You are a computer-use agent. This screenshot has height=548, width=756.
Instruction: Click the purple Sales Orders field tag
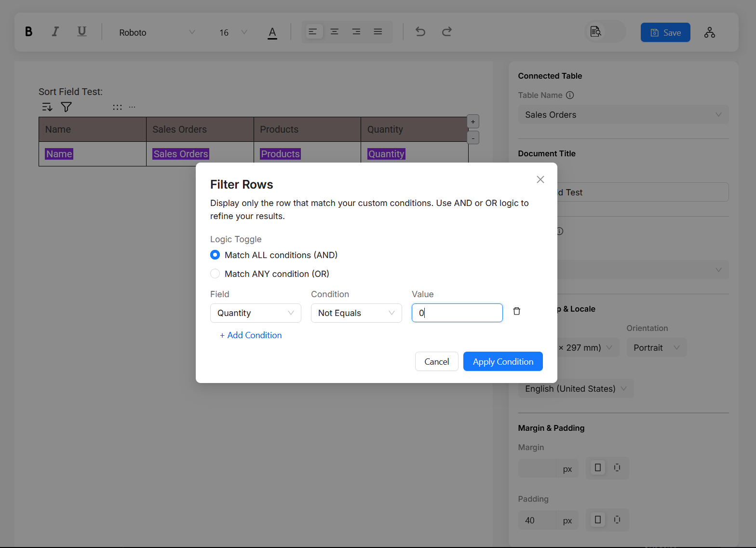coord(181,154)
